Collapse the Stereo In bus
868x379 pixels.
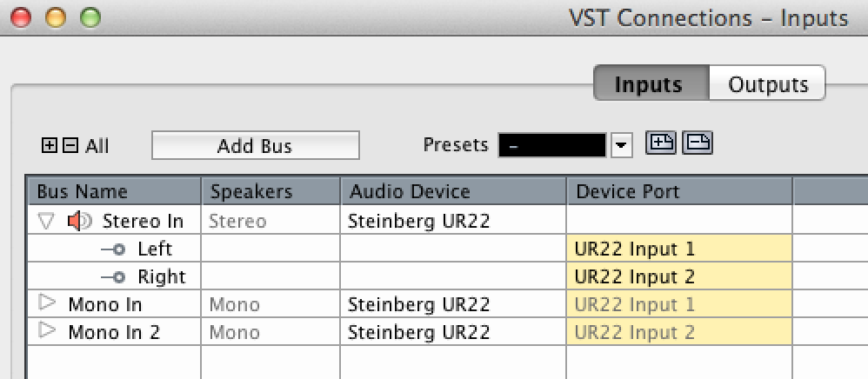pyautogui.click(x=48, y=222)
